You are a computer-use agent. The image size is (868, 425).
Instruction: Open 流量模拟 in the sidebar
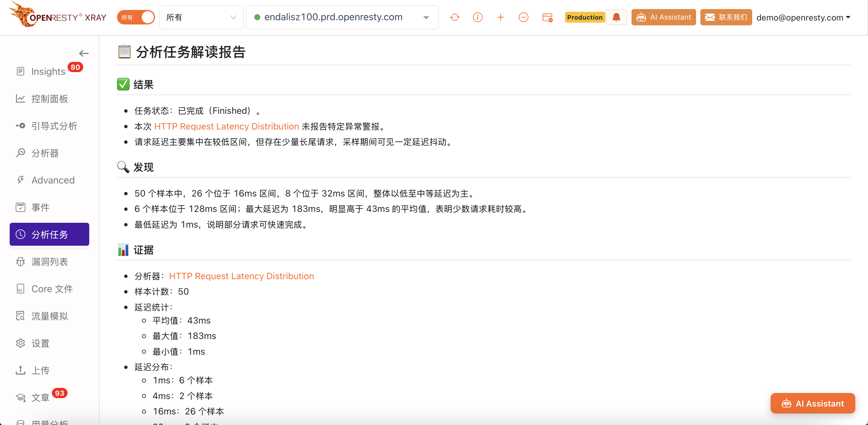(49, 316)
